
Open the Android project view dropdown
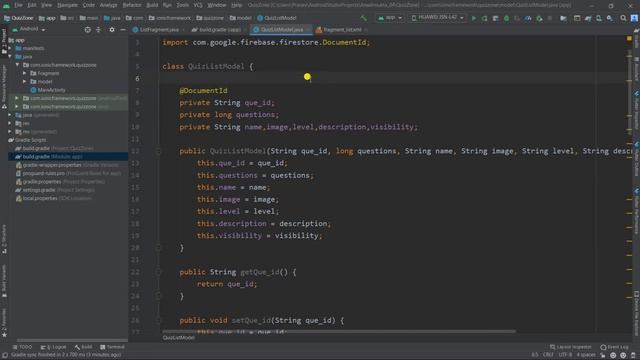pos(29,29)
